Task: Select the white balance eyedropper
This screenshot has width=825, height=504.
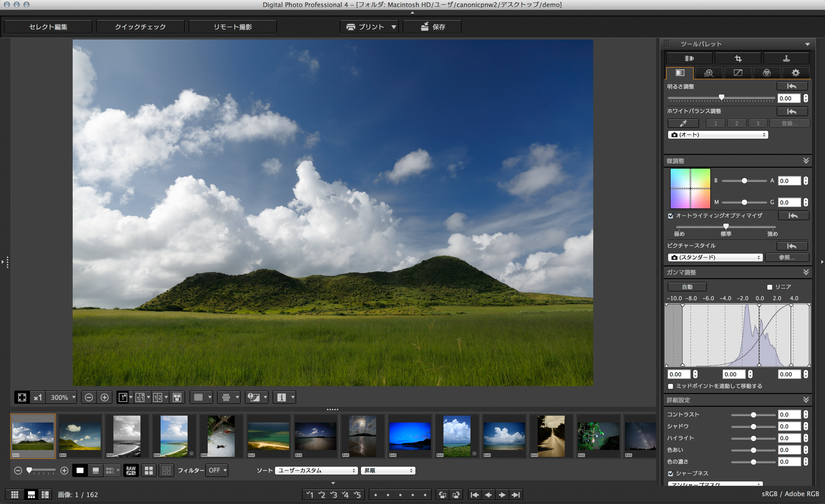Action: [683, 123]
